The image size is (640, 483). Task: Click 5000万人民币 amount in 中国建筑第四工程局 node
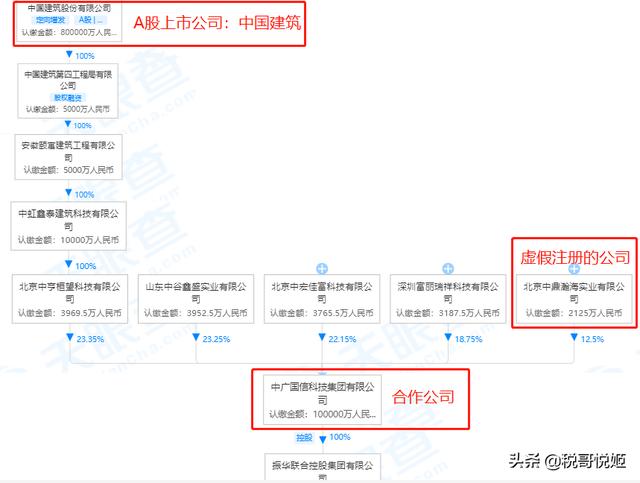tap(87, 109)
